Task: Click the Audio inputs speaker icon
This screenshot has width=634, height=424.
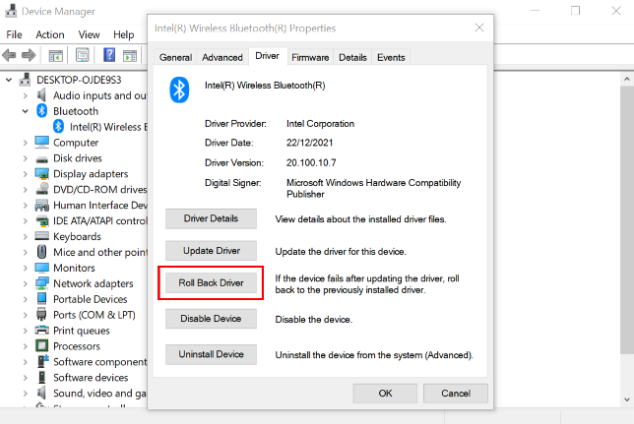Action: (x=41, y=95)
